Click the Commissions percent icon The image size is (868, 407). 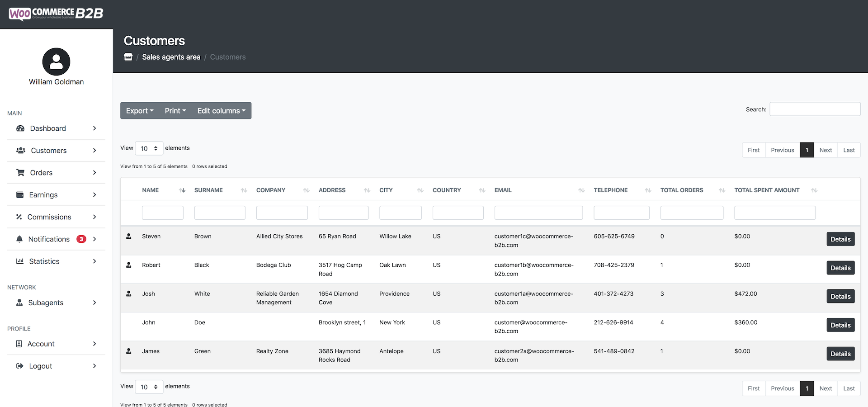coord(19,217)
